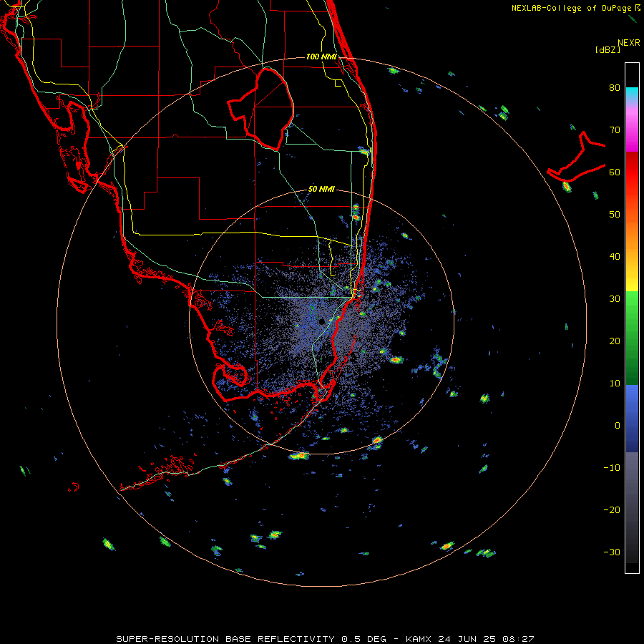This screenshot has width=644, height=644.
Task: Click the 24 JUN 25 08:27 timestamp
Action: point(486,639)
